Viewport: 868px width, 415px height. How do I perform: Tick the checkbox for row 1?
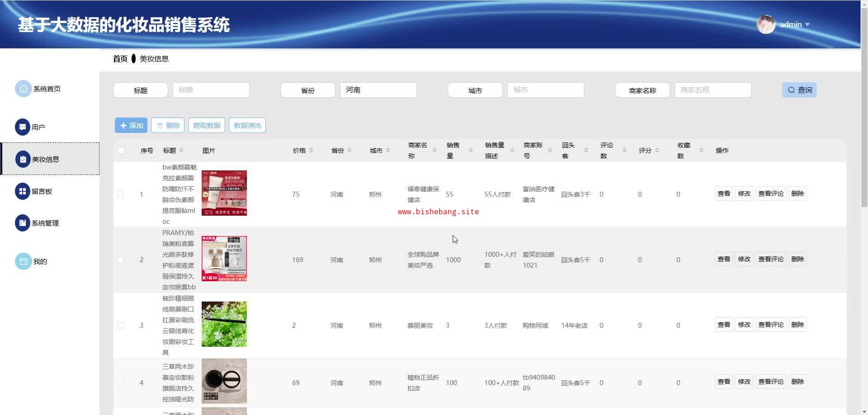120,194
